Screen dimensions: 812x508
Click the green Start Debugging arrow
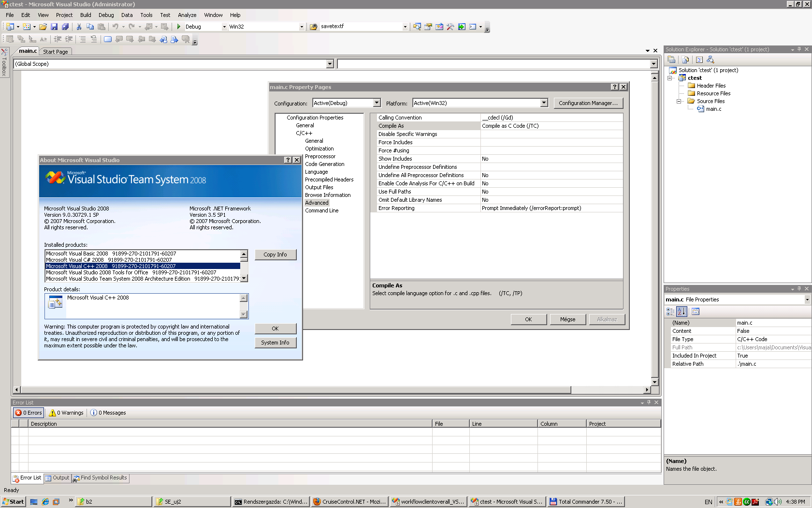(x=179, y=27)
